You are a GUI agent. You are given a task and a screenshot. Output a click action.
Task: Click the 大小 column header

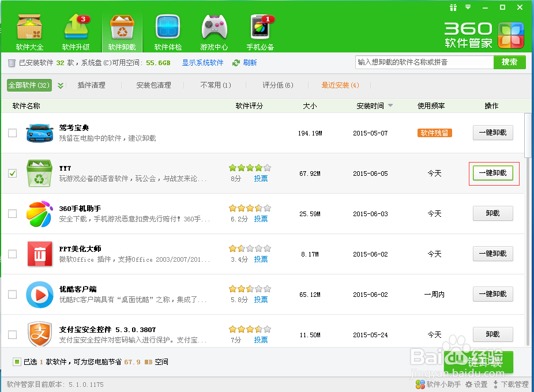[x=310, y=106]
